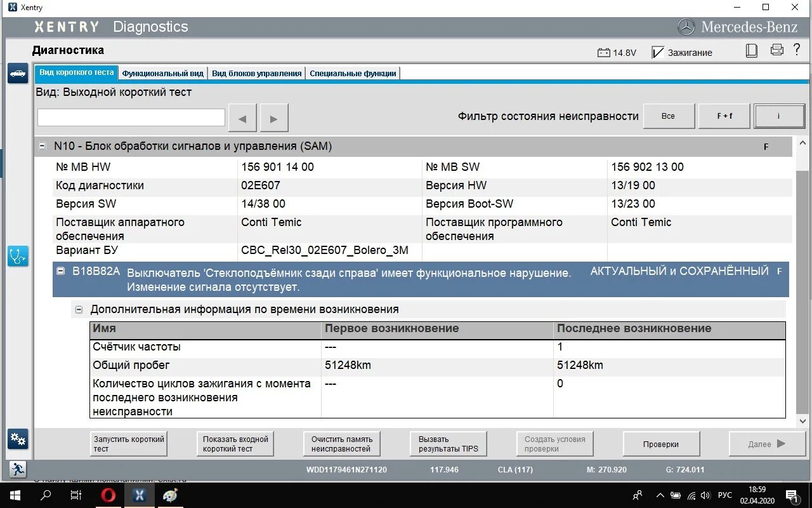The width and height of the screenshot is (812, 508).
Task: Select variant CBC_Rel30_02E607_Bolero_3M
Action: pos(325,250)
